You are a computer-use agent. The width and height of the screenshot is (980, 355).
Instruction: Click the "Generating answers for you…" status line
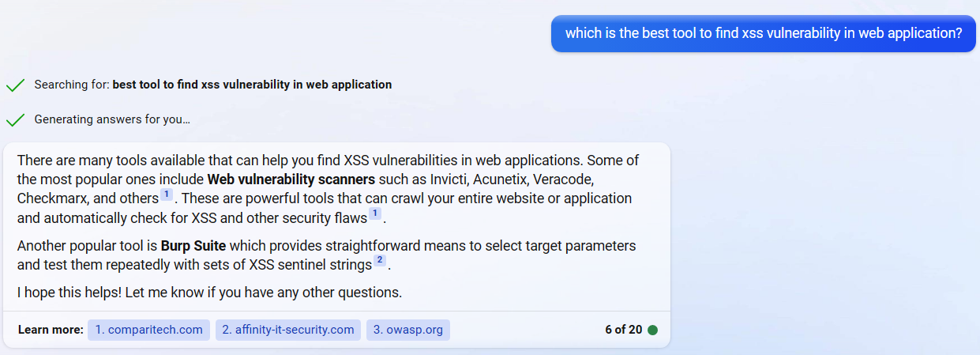click(x=112, y=120)
